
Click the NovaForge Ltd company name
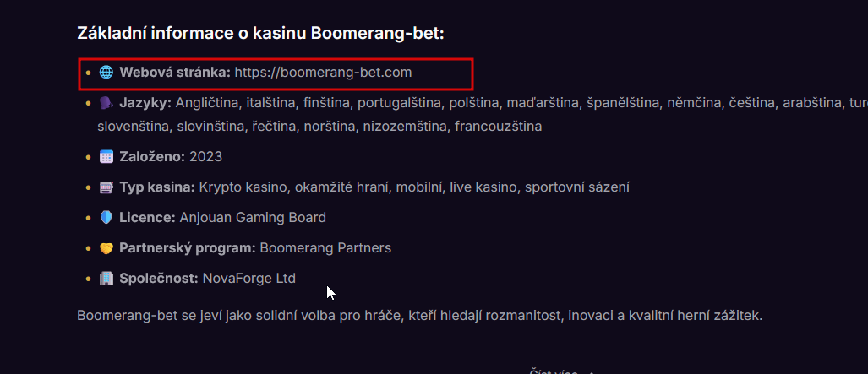[248, 279]
